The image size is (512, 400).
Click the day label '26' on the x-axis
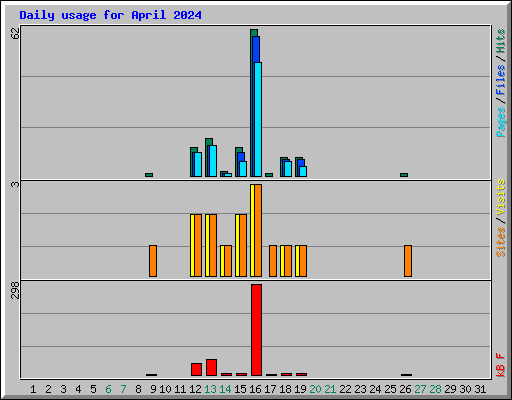pos(405,389)
